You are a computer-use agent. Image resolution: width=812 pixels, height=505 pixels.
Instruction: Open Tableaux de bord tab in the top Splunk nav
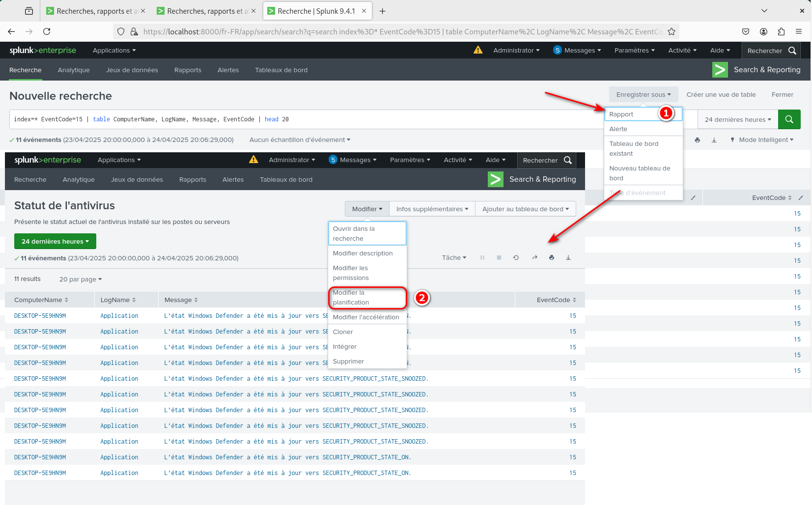point(281,70)
